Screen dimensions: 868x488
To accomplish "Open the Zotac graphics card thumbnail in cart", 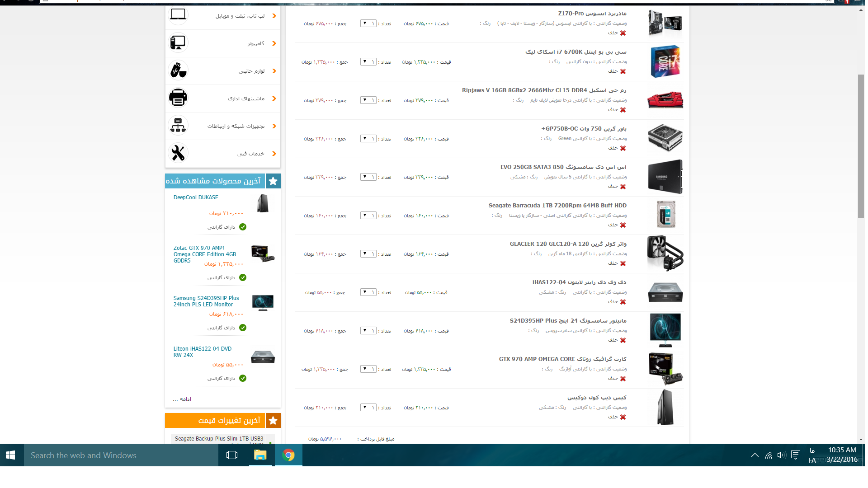I will click(x=665, y=369).
